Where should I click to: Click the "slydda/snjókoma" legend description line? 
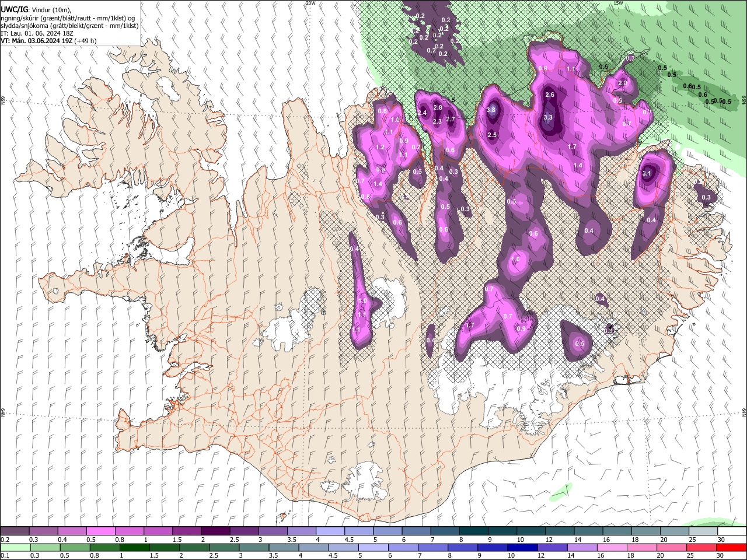pyautogui.click(x=69, y=26)
